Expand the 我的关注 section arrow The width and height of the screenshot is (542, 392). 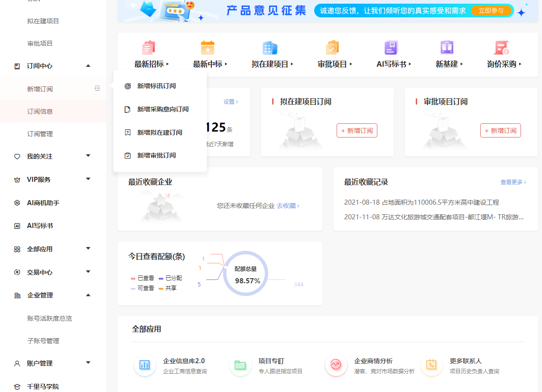88,156
